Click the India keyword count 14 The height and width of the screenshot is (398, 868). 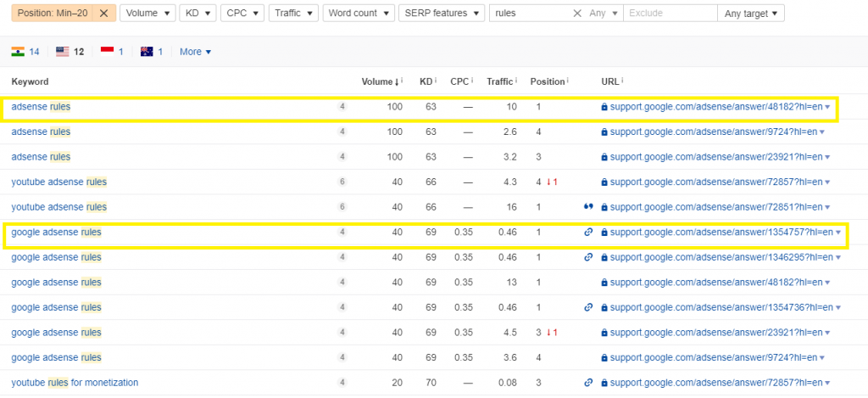coord(34,52)
